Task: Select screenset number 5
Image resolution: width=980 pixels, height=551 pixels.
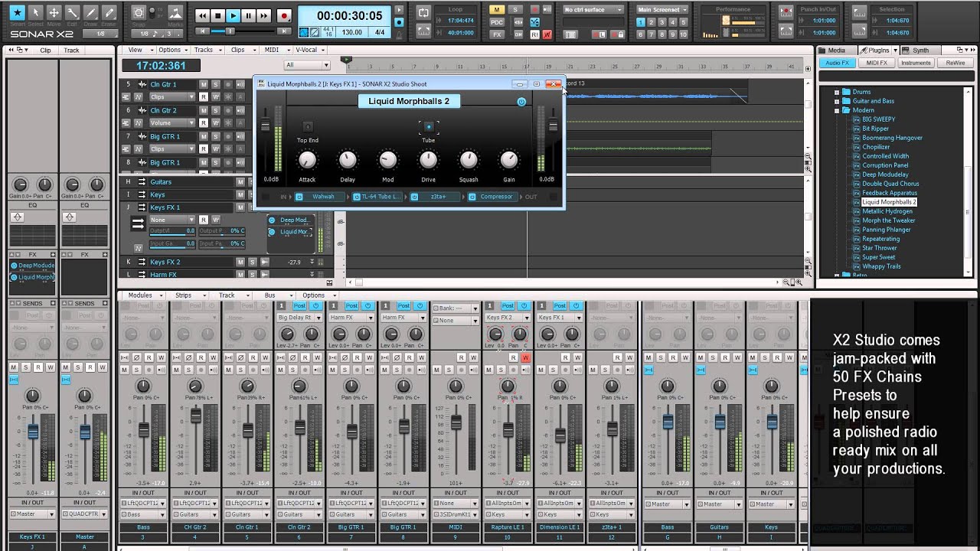Action: click(683, 22)
